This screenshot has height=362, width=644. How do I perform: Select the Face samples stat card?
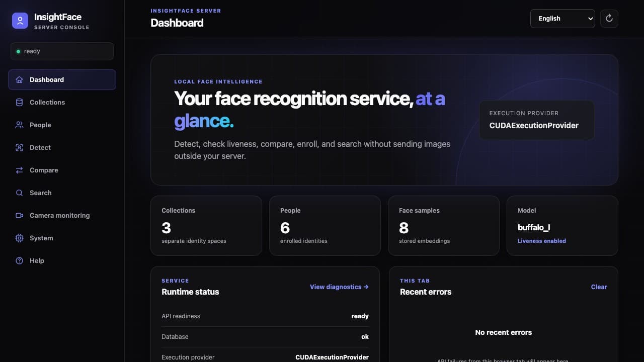[444, 226]
